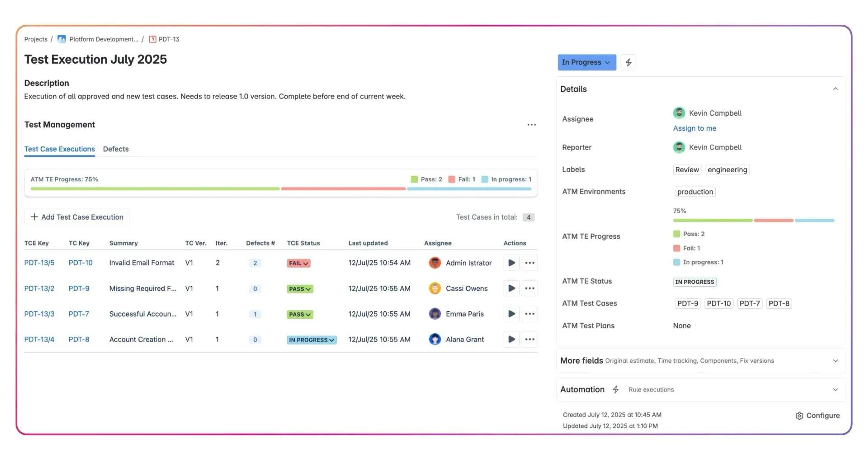The height and width of the screenshot is (460, 868).
Task: Click Platform Development project icon in breadcrumb
Action: [x=61, y=39]
